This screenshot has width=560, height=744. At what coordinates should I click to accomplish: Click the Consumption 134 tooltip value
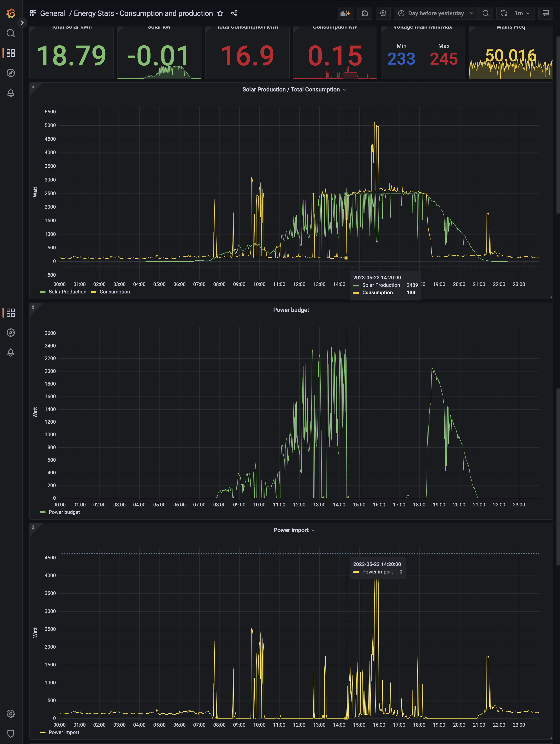(x=411, y=293)
